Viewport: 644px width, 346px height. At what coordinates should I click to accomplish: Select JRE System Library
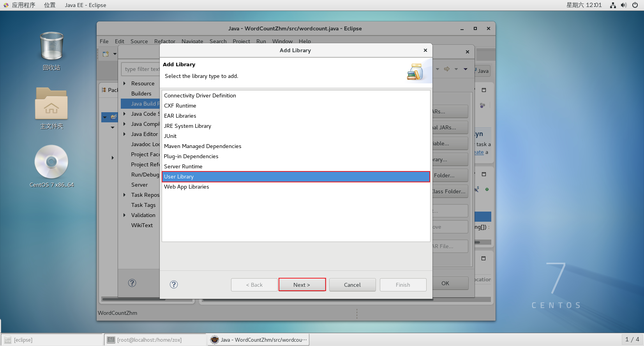point(296,126)
